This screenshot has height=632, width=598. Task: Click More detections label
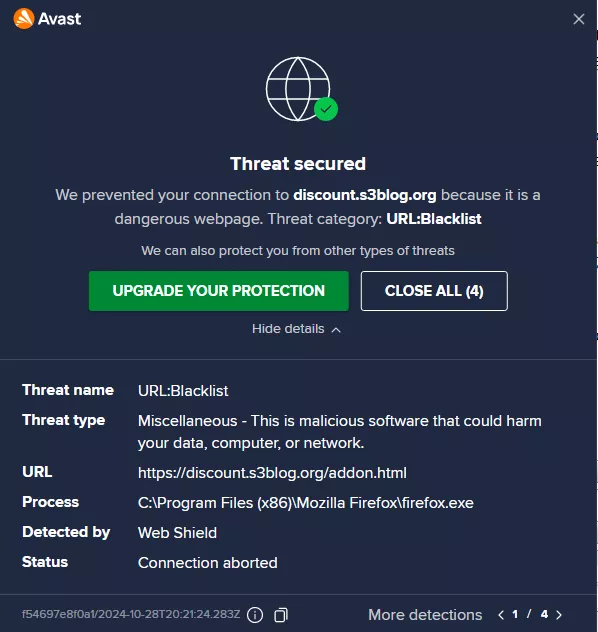click(x=425, y=615)
